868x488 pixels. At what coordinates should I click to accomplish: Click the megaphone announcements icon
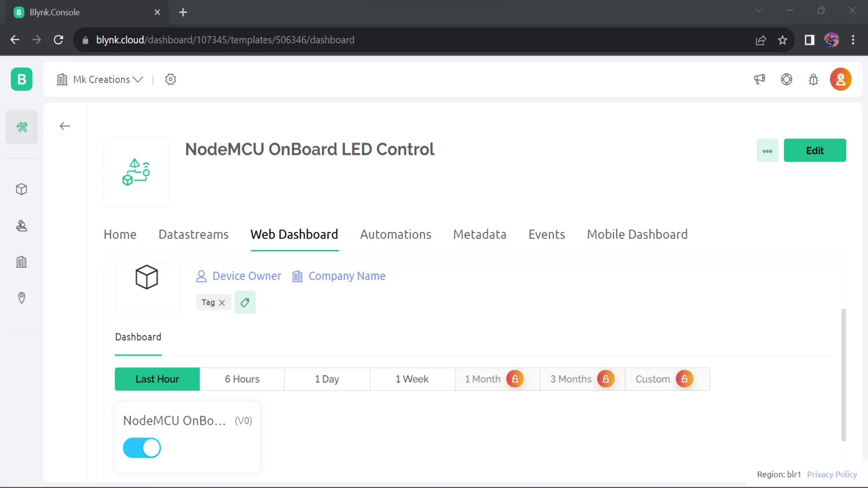click(759, 79)
